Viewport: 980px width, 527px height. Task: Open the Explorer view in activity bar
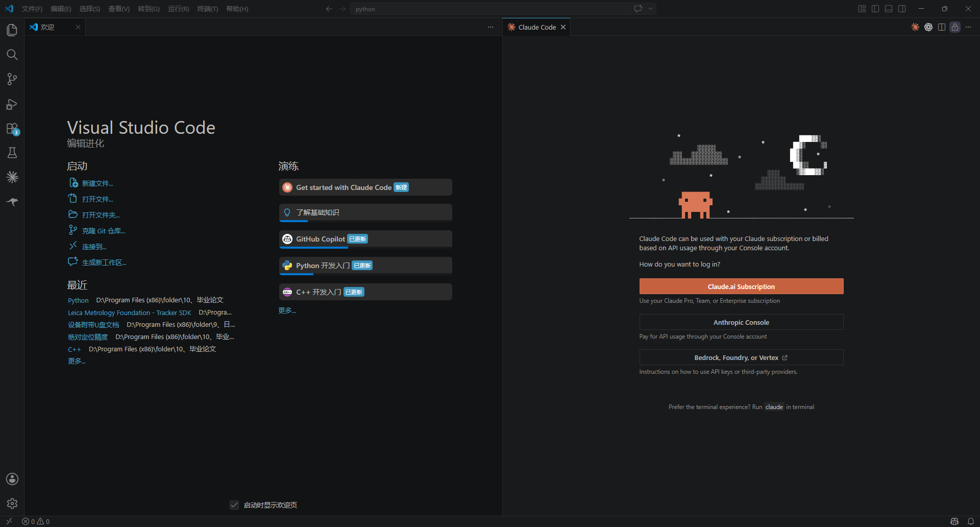[12, 30]
